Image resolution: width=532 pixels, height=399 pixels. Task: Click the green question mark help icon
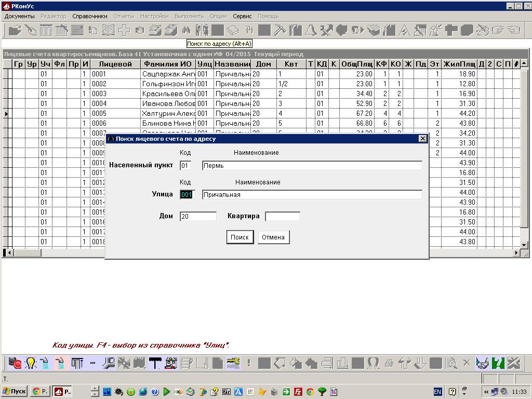point(498,363)
